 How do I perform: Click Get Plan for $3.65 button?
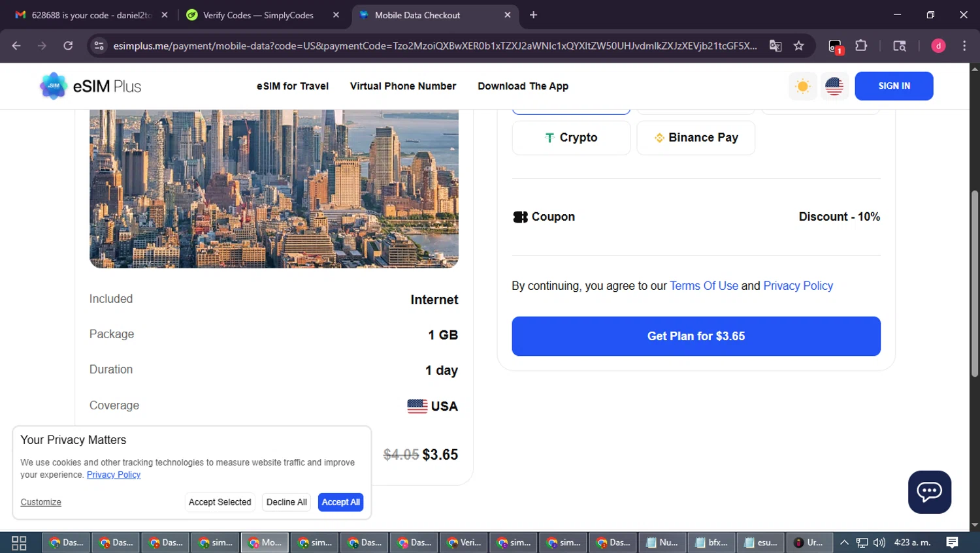point(696,336)
